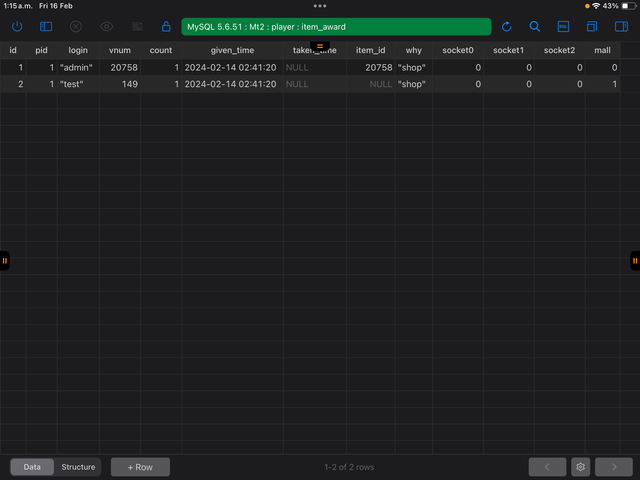The width and height of the screenshot is (640, 480).
Task: Select given_time cell in admin row
Action: pyautogui.click(x=232, y=67)
